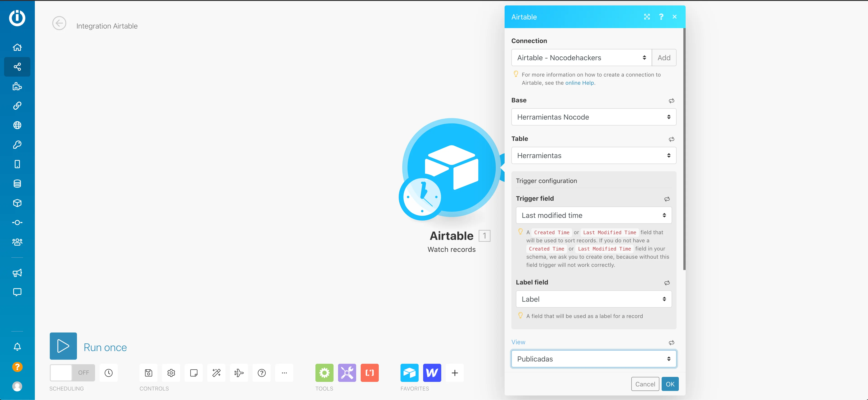Click the save scenario disk icon

tap(149, 373)
